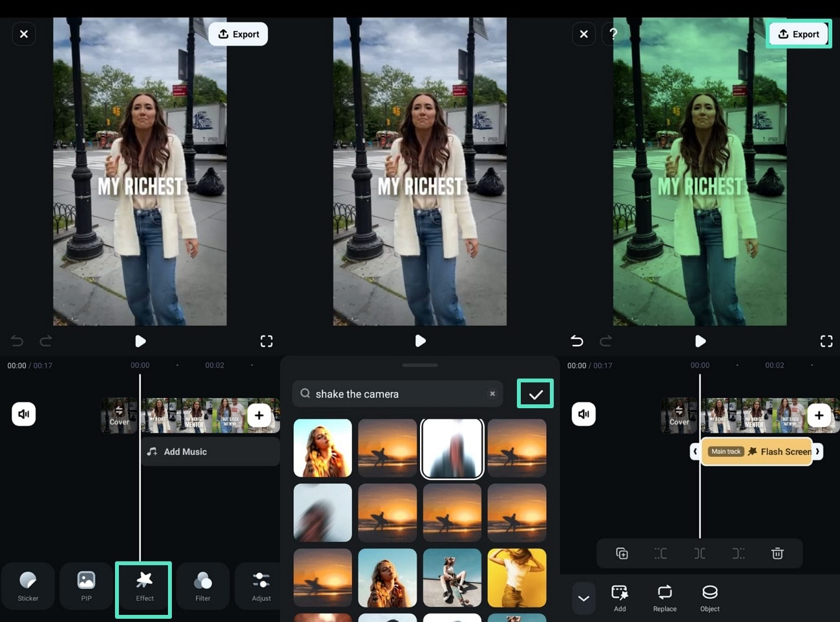This screenshot has width=840, height=622.
Task: Tap the effects panel drag handle
Action: coord(420,365)
